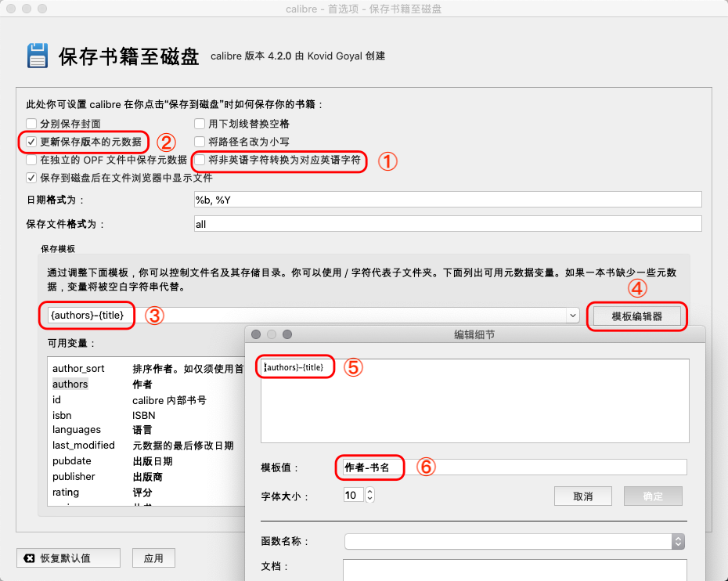Click 确定 in the edit dialog
Viewport: 728px width, 581px height.
point(653,496)
